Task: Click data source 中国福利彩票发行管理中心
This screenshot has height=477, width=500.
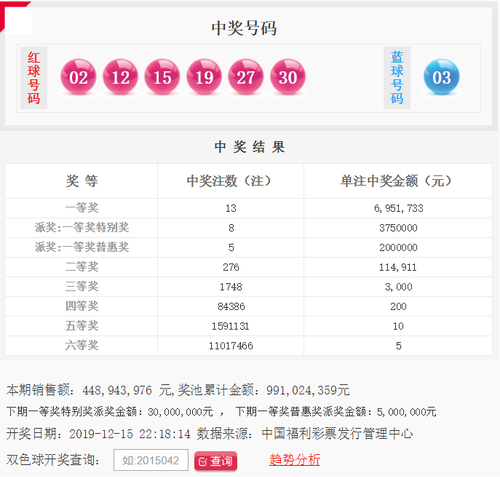Action: pos(337,434)
